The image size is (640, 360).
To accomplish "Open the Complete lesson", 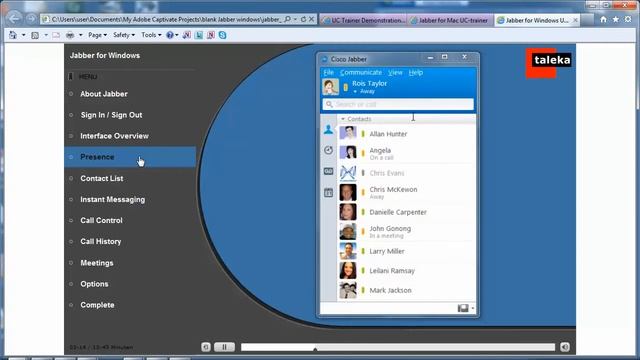I will pyautogui.click(x=97, y=305).
